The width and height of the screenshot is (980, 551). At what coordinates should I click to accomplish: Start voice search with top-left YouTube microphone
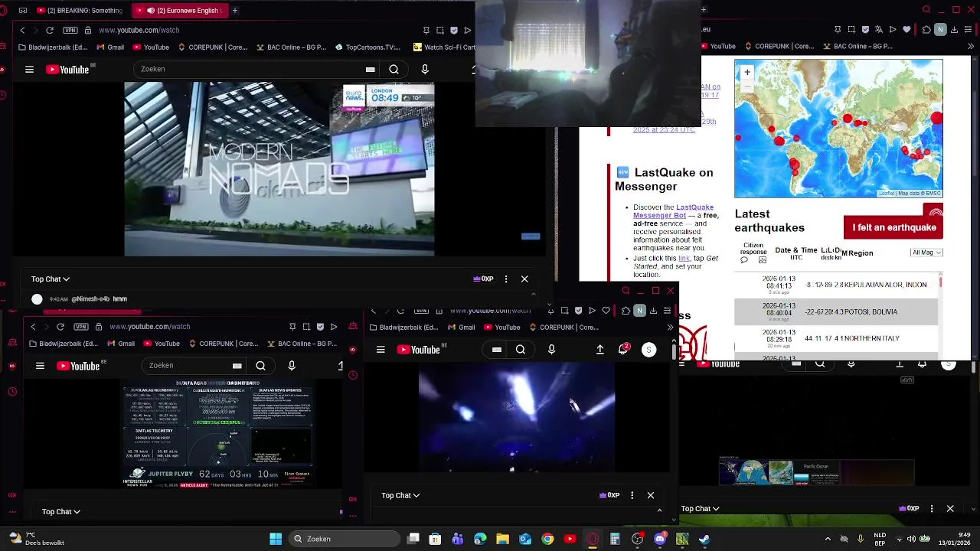pyautogui.click(x=425, y=69)
